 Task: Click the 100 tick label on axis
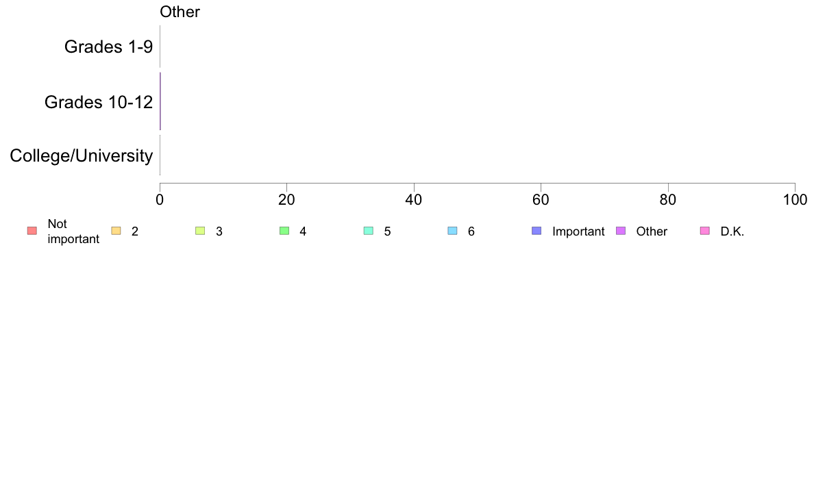795,200
